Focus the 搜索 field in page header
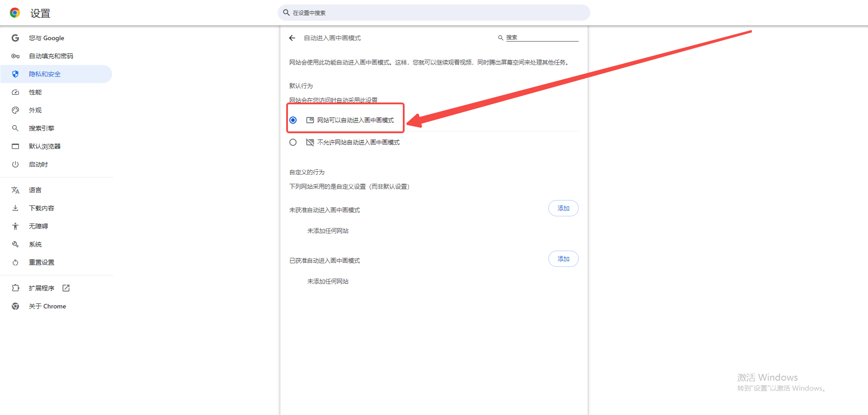 542,37
